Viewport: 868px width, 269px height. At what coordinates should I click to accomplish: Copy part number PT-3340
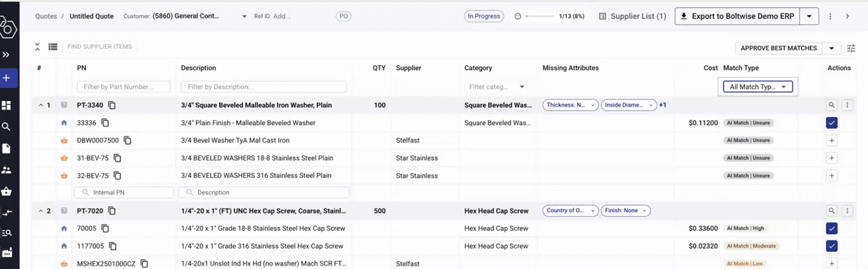pos(113,105)
